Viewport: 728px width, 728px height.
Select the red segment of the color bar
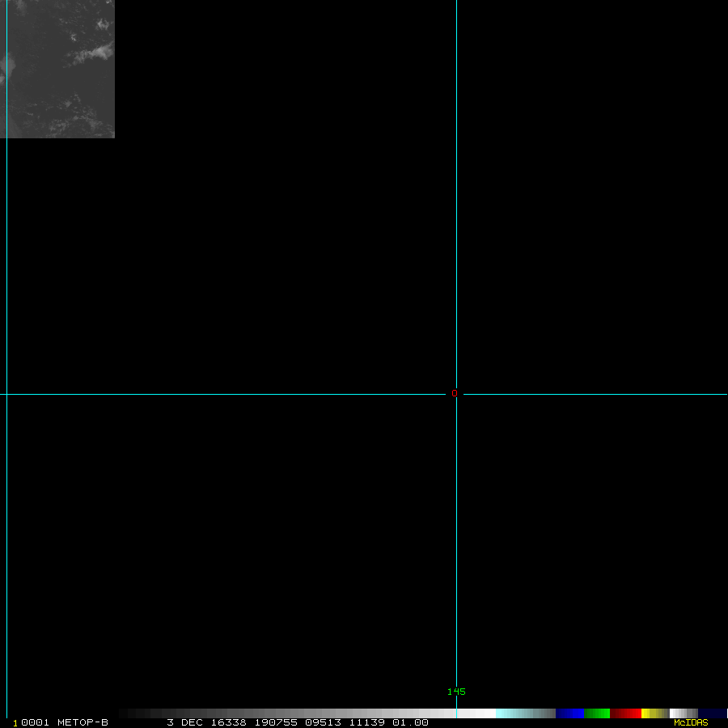(x=625, y=713)
